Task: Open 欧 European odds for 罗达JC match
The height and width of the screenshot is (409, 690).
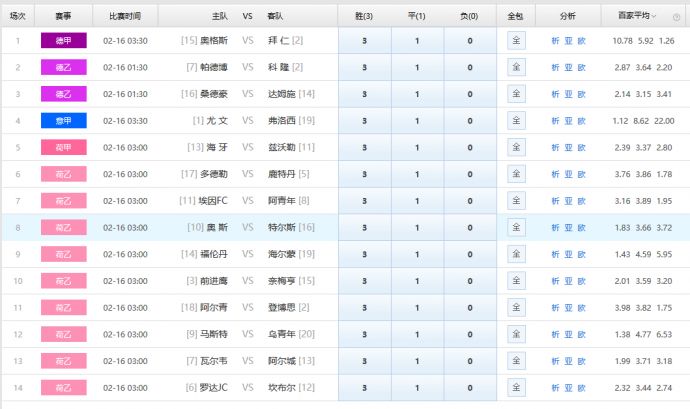Action: (582, 388)
